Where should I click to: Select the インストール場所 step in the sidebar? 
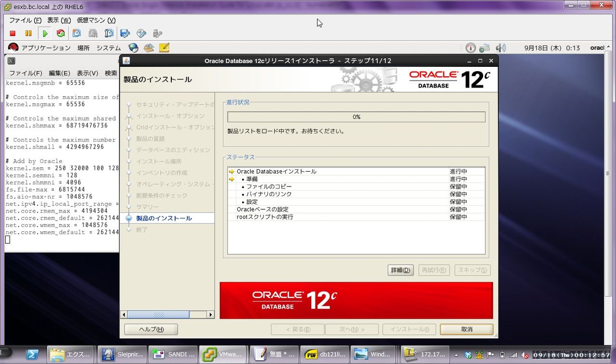tap(159, 162)
